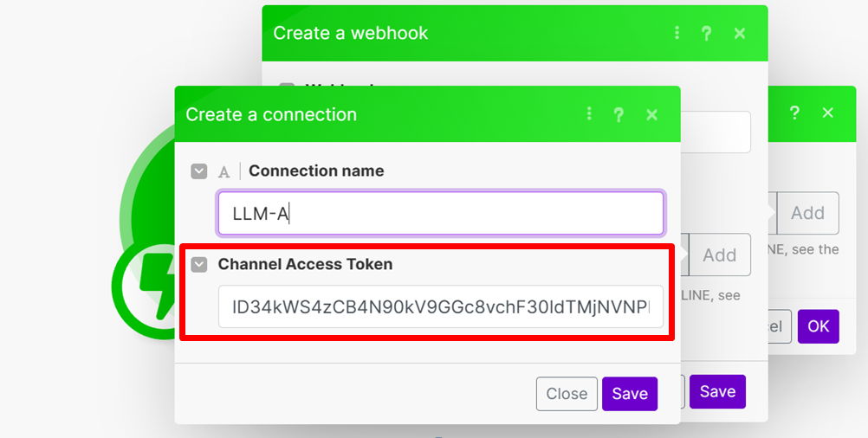The height and width of the screenshot is (438, 868).
Task: Collapse the Channel Access Token field toggle
Action: tap(199, 264)
